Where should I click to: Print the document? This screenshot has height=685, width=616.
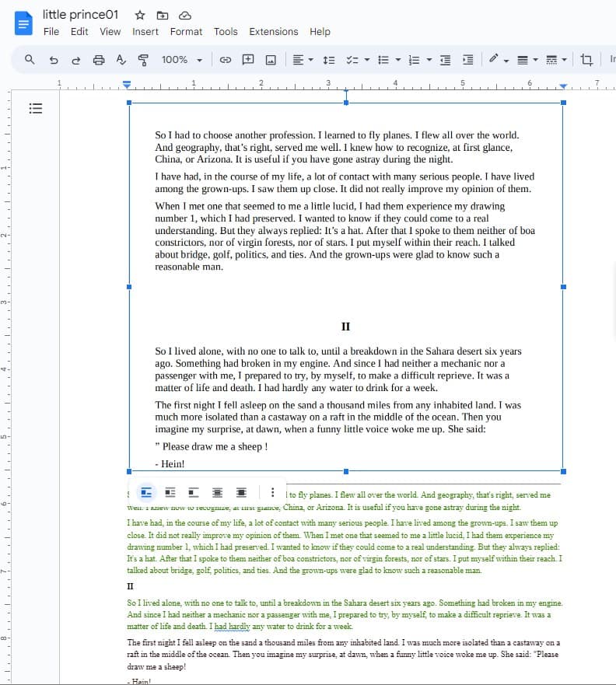99,60
